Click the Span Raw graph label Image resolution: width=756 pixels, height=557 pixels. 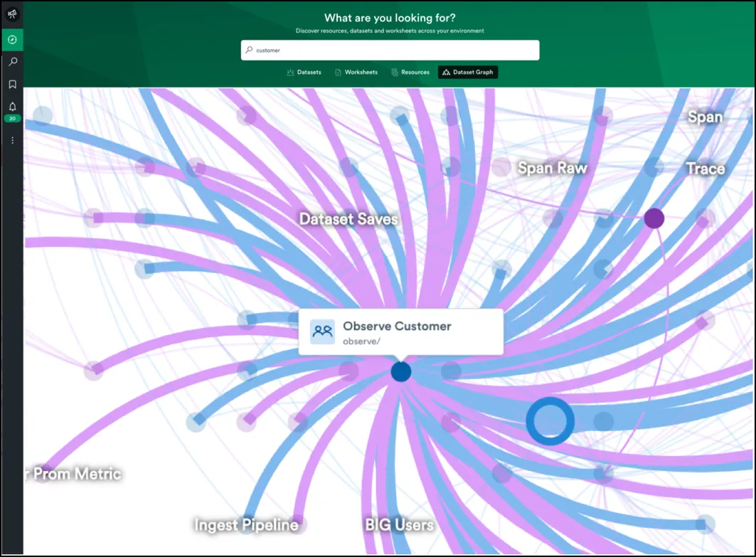click(x=552, y=168)
